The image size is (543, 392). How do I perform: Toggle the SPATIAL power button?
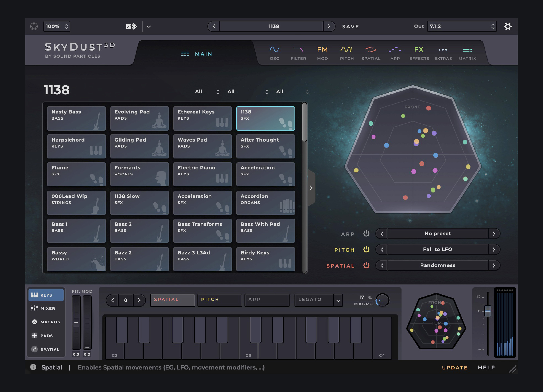366,265
